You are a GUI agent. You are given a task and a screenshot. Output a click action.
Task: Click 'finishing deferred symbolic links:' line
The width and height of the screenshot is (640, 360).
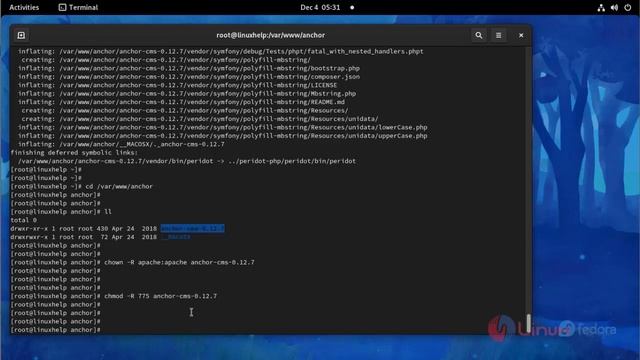(x=74, y=153)
